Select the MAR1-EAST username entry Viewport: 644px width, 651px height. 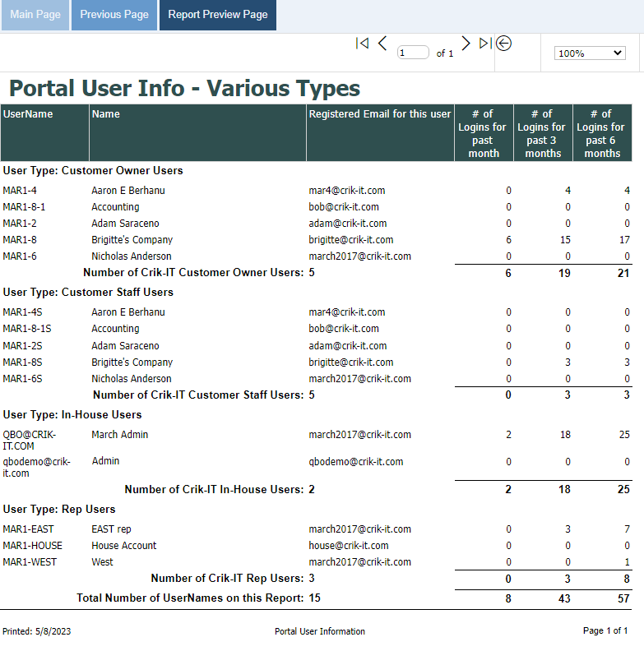[x=27, y=529]
